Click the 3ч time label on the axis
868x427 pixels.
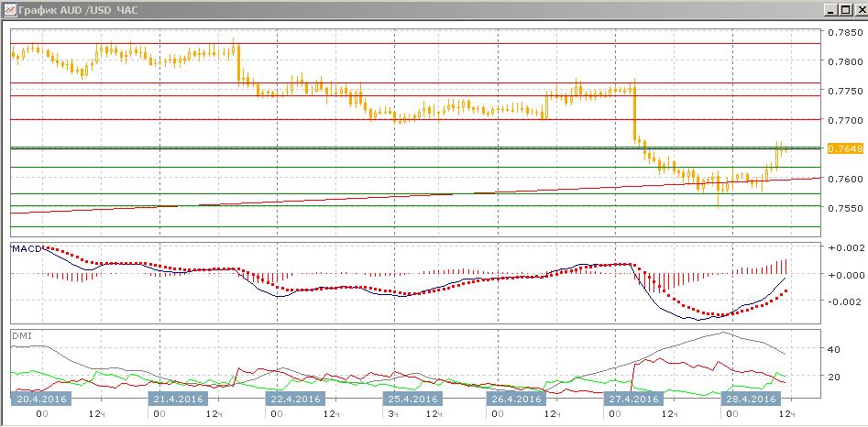[392, 414]
